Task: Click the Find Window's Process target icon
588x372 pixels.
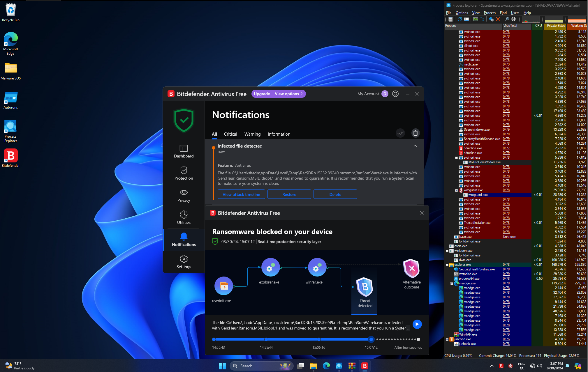Action: tap(514, 19)
